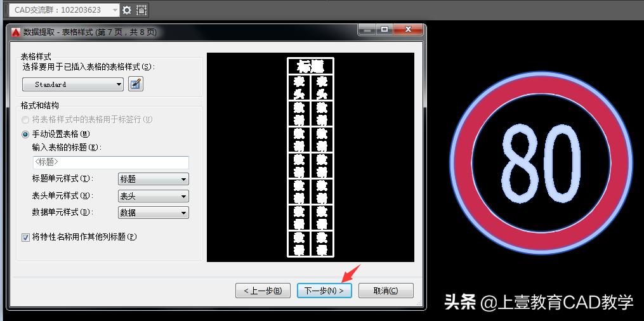Viewport: 644px width, 321px height.
Task: Open the Standard table style dropdown
Action: (73, 84)
